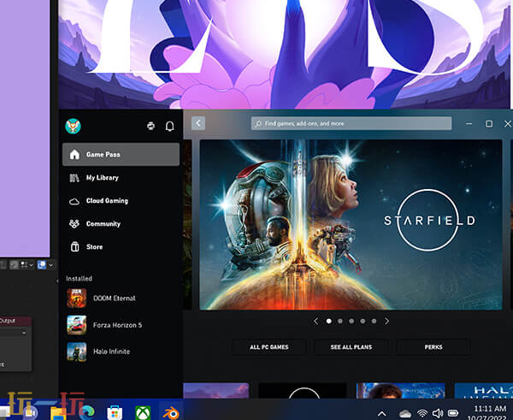
Task: Open the notifications bell
Action: [170, 127]
